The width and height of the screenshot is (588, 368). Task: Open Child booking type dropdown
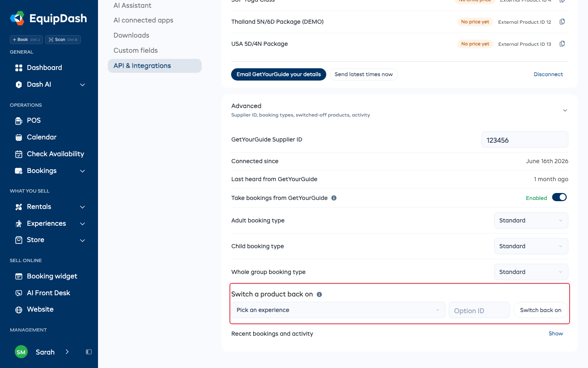[x=531, y=246]
